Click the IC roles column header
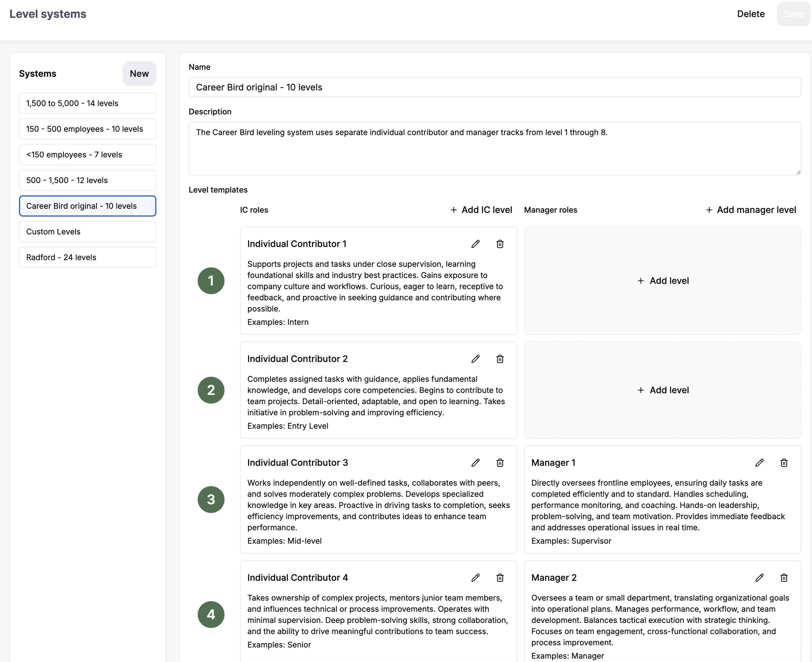 pos(254,210)
